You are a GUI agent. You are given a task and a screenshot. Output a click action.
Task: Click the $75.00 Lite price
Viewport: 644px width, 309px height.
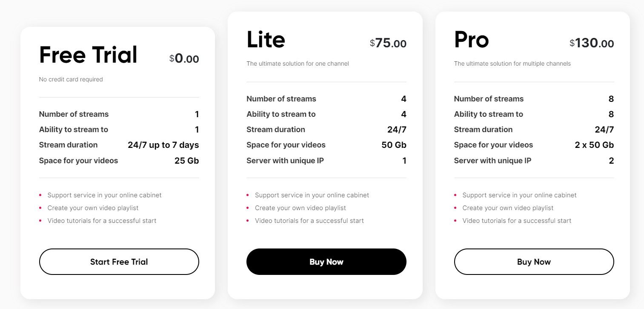point(388,43)
